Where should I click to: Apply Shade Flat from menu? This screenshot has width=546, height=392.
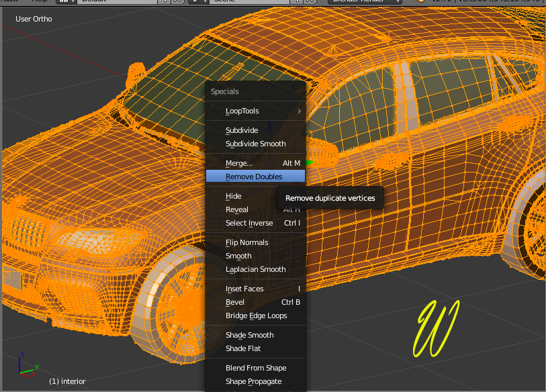(255, 348)
